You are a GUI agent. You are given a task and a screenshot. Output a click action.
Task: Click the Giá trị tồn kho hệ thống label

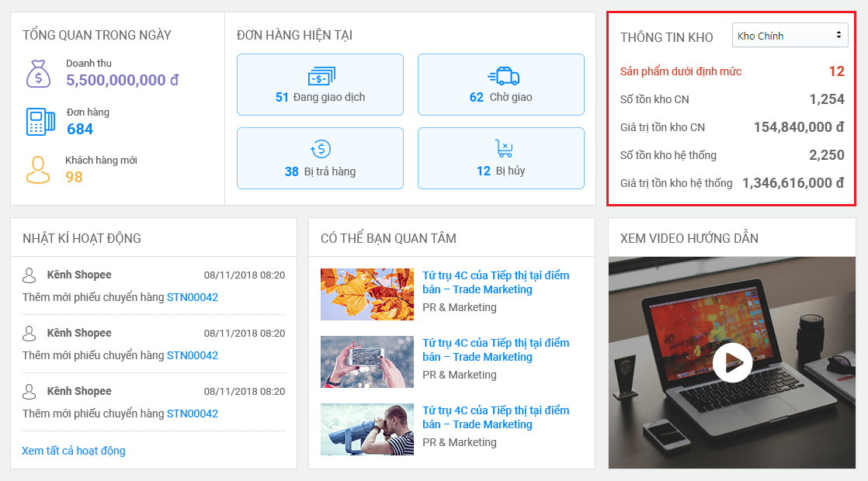point(676,183)
